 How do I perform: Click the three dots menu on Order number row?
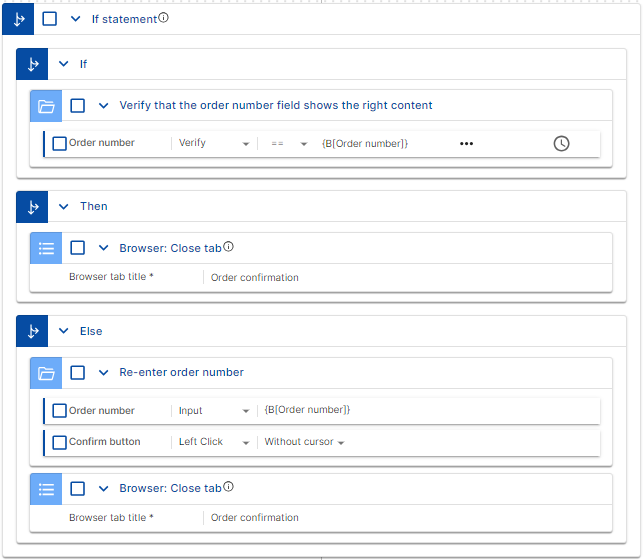tap(466, 144)
